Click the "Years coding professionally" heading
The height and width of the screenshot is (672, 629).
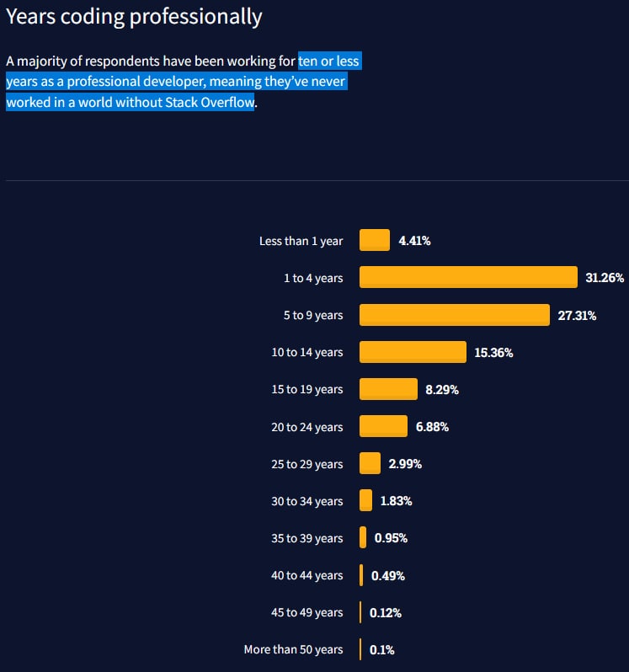pos(134,17)
